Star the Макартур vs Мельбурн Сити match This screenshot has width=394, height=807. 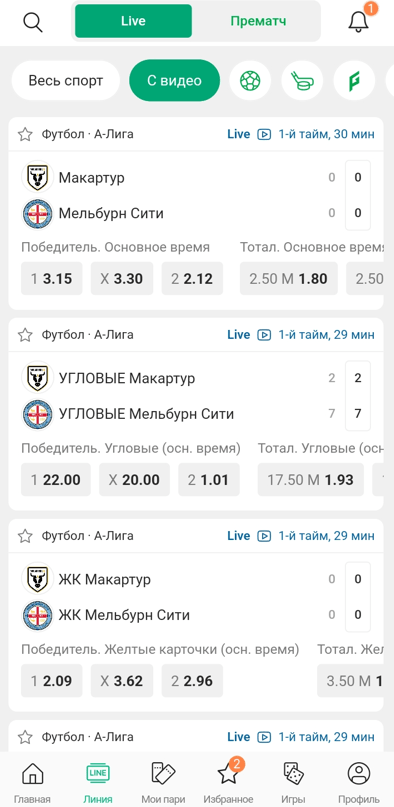click(25, 134)
